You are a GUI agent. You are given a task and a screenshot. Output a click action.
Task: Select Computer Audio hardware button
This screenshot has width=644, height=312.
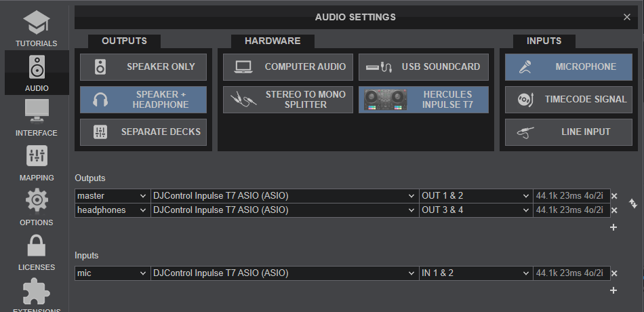point(287,66)
